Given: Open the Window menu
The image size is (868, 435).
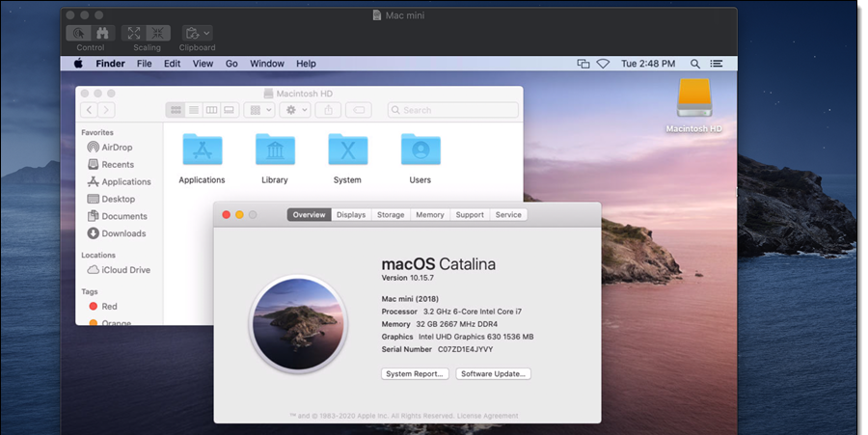Looking at the screenshot, I should click(267, 64).
